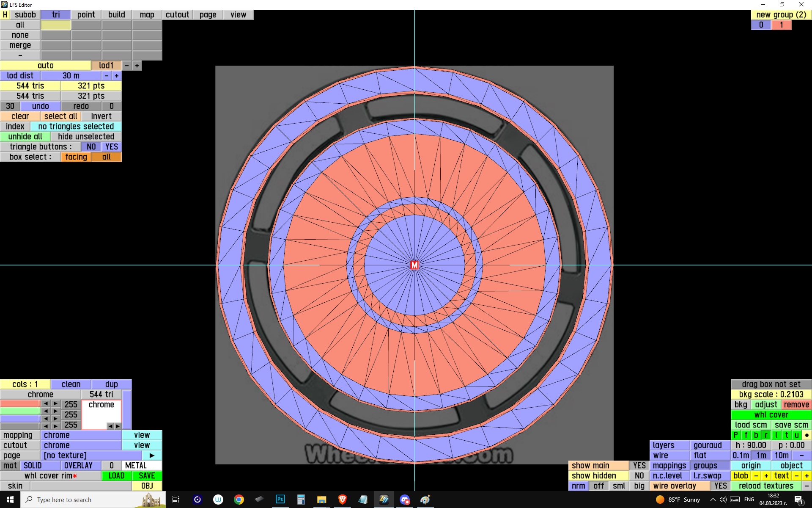Open Photoshop from the taskbar
Screen dimensions: 812x508
(280, 500)
